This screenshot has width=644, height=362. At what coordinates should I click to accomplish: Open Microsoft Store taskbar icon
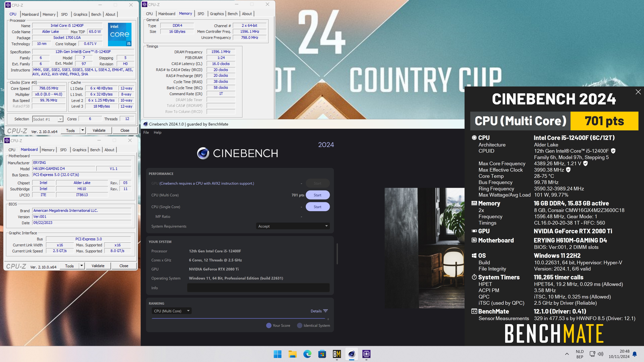pyautogui.click(x=322, y=354)
